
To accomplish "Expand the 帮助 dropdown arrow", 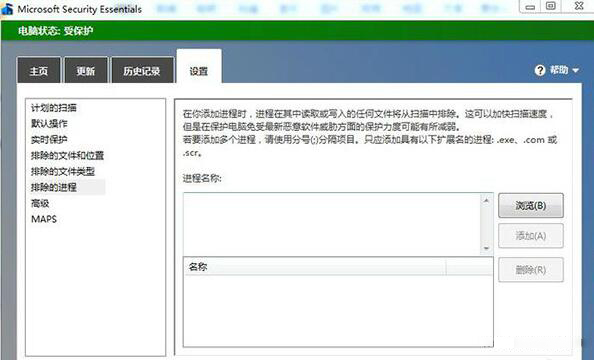I will tap(575, 70).
